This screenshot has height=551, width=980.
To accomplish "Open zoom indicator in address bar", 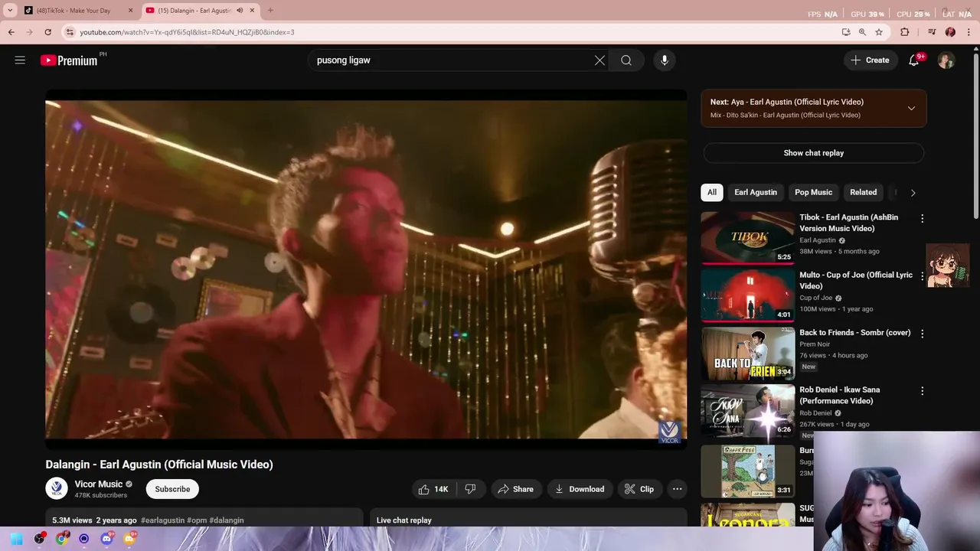I will tap(862, 32).
